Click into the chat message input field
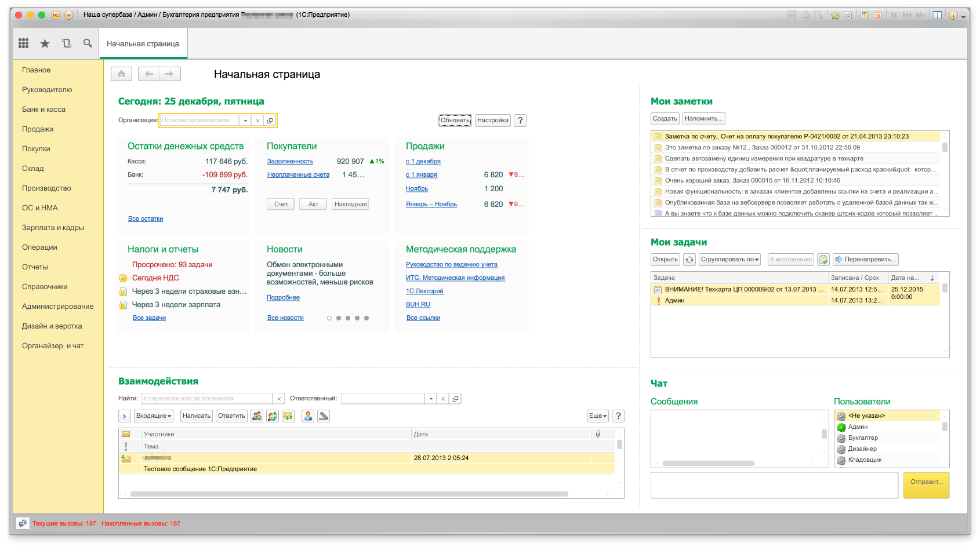 click(774, 485)
